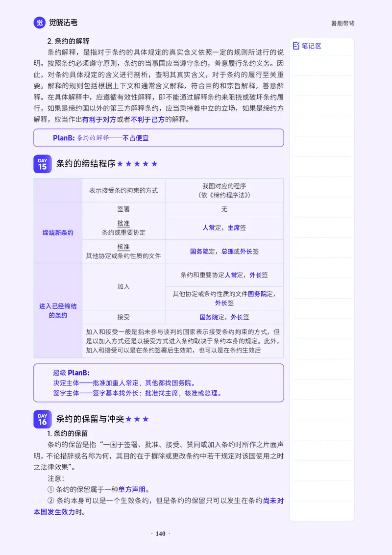Click the line starting 签字主体
This screenshot has height=555, width=392.
(x=138, y=393)
